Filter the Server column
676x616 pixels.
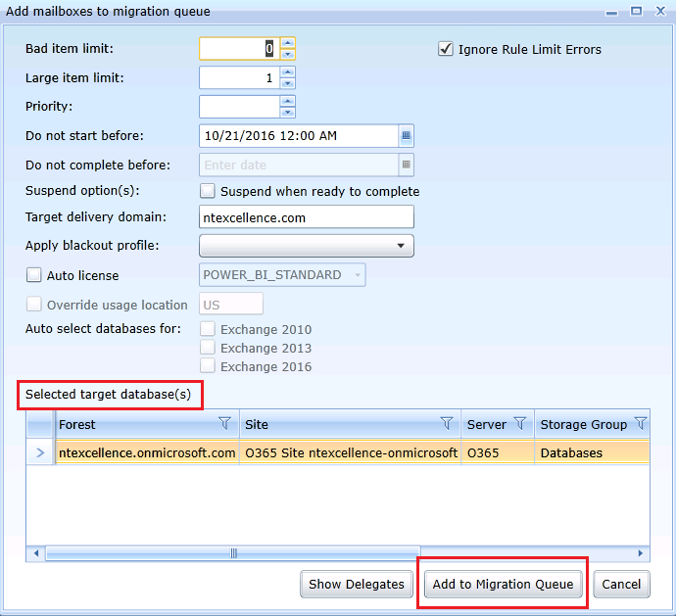520,424
